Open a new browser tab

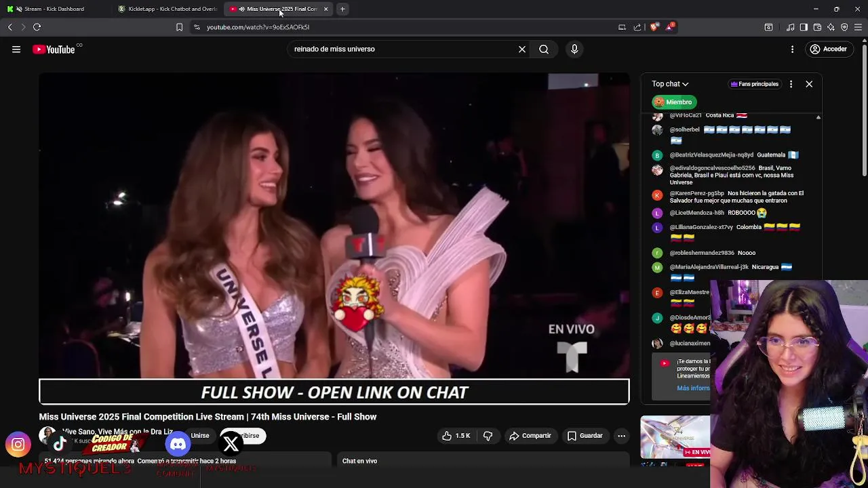pyautogui.click(x=342, y=9)
